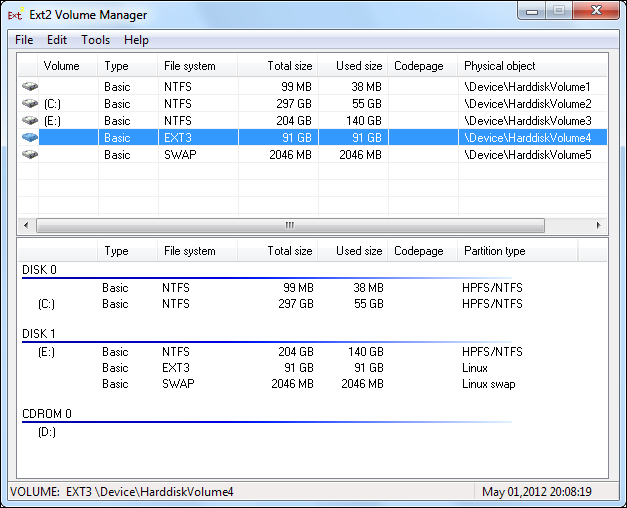Viewport: 627px width, 508px height.
Task: Click (E:) volume label in the top list
Action: pos(52,121)
